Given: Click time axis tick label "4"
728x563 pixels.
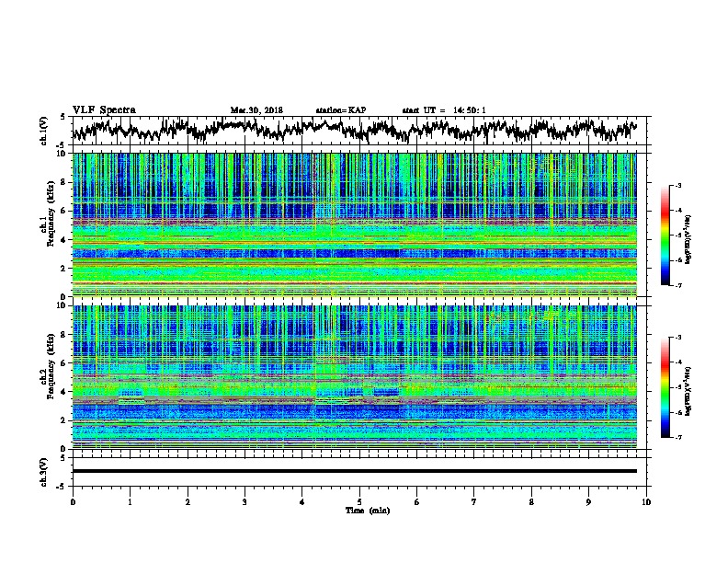Looking at the screenshot, I should pyautogui.click(x=302, y=502).
